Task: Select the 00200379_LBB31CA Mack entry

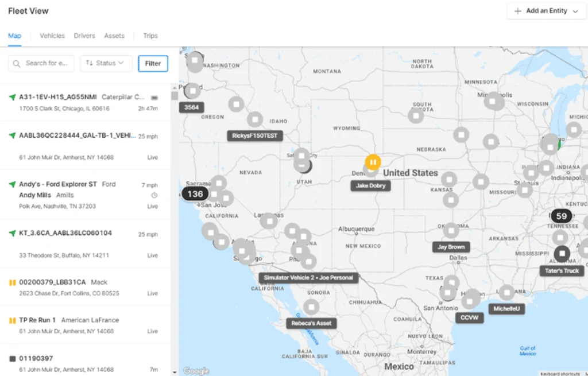Action: pyautogui.click(x=85, y=287)
